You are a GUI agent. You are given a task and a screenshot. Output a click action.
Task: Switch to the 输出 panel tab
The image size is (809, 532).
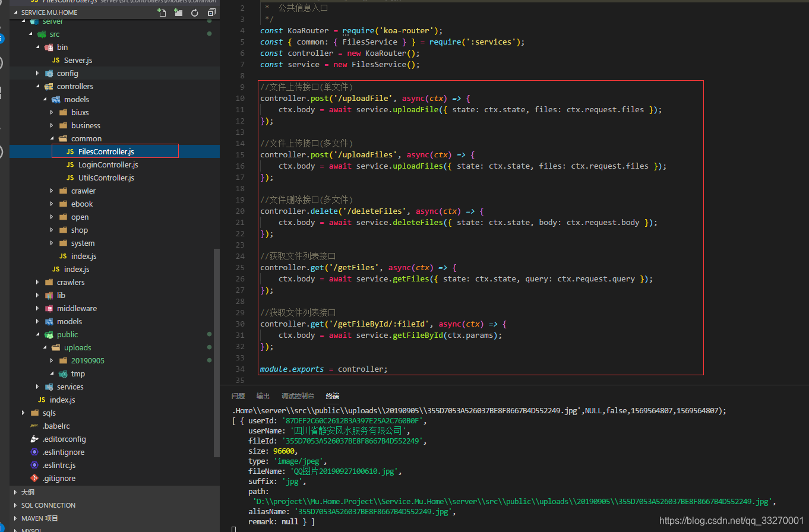click(x=263, y=395)
